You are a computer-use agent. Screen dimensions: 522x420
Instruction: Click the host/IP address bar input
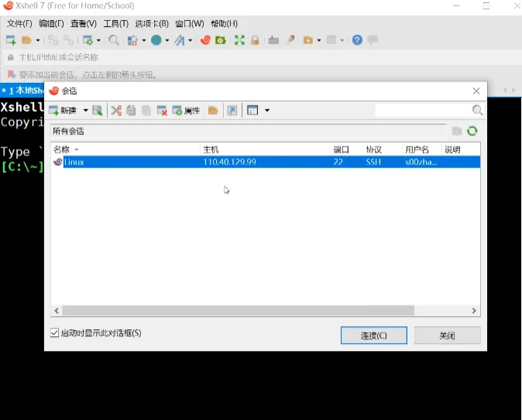pos(263,57)
